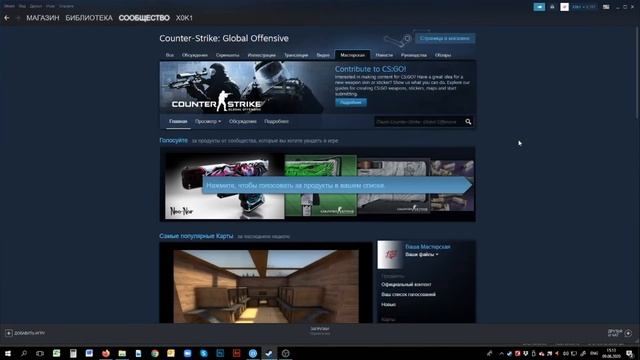This screenshot has height=360, width=640.
Task: Switch to the Обсуждения hub tab
Action: click(195, 55)
